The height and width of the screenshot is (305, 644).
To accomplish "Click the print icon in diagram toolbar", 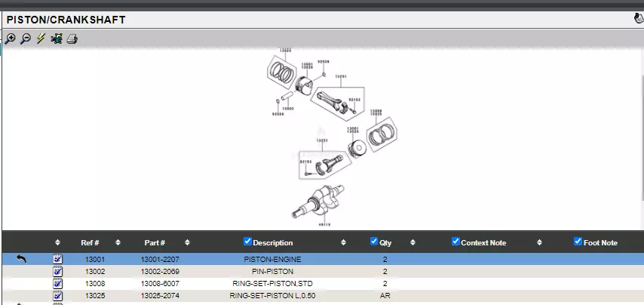I will point(72,39).
